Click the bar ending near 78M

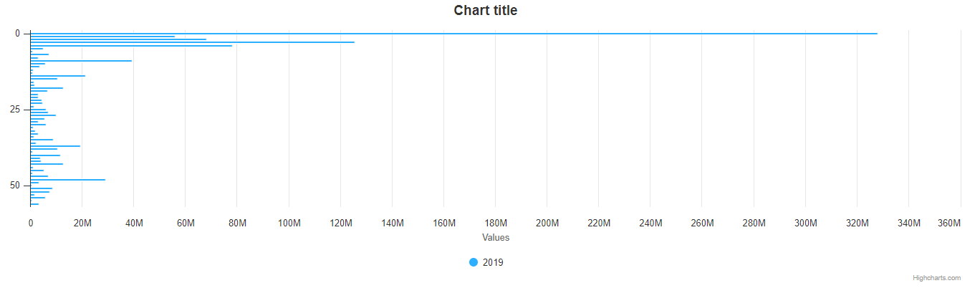(x=131, y=46)
